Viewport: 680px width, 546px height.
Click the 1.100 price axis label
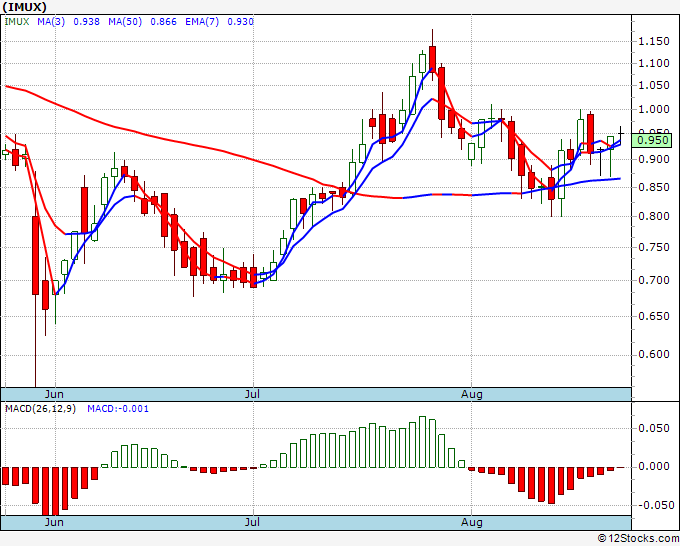tap(654, 64)
